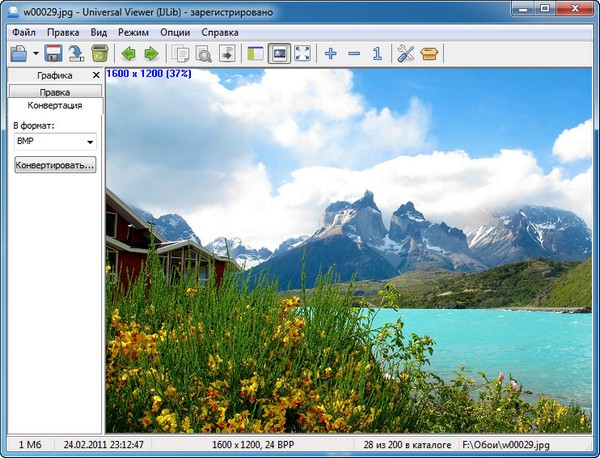The height and width of the screenshot is (458, 600).
Task: Expand the Open file dropdown arrow
Action: tap(36, 54)
